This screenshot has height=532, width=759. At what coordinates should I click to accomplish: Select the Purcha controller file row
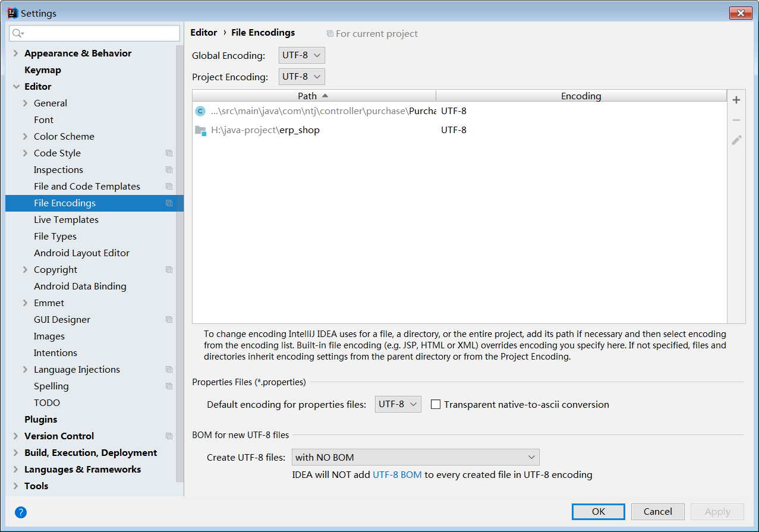[x=459, y=111]
